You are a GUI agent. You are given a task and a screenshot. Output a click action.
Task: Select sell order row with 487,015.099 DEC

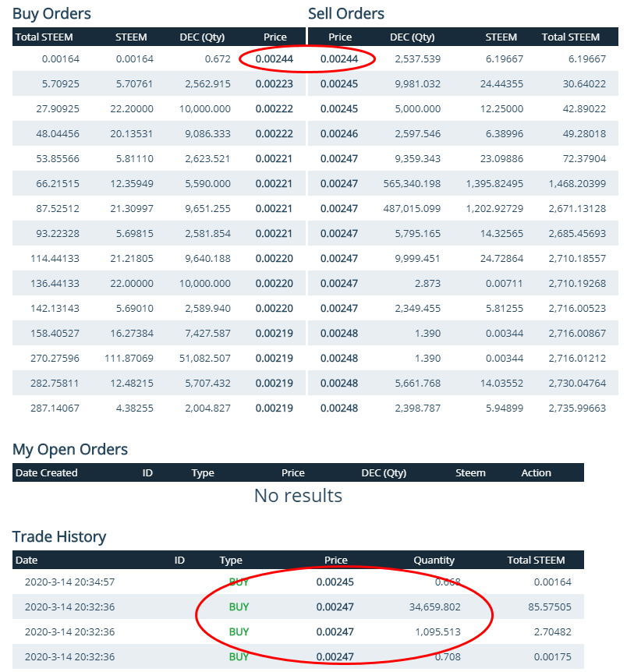463,209
